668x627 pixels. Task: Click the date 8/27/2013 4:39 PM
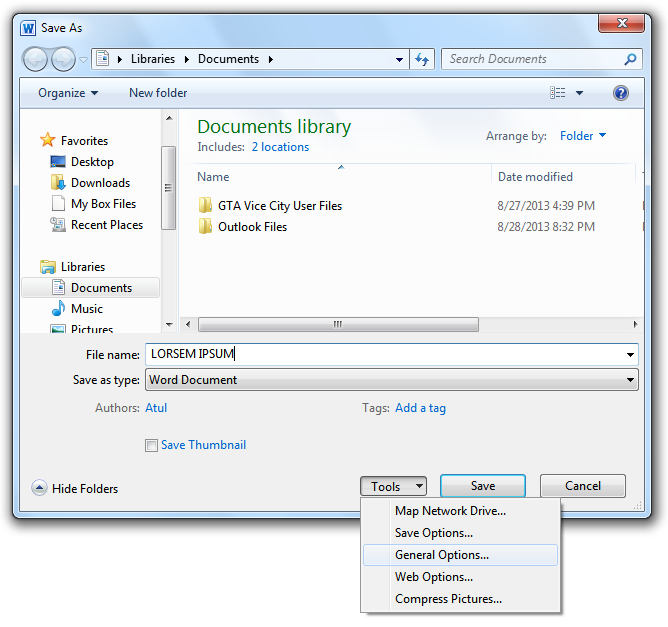546,206
